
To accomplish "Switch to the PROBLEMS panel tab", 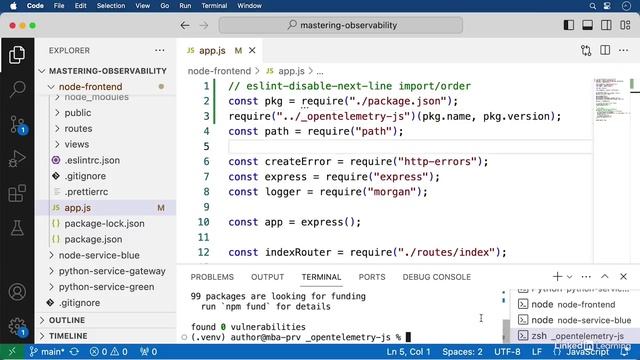I will (212, 277).
